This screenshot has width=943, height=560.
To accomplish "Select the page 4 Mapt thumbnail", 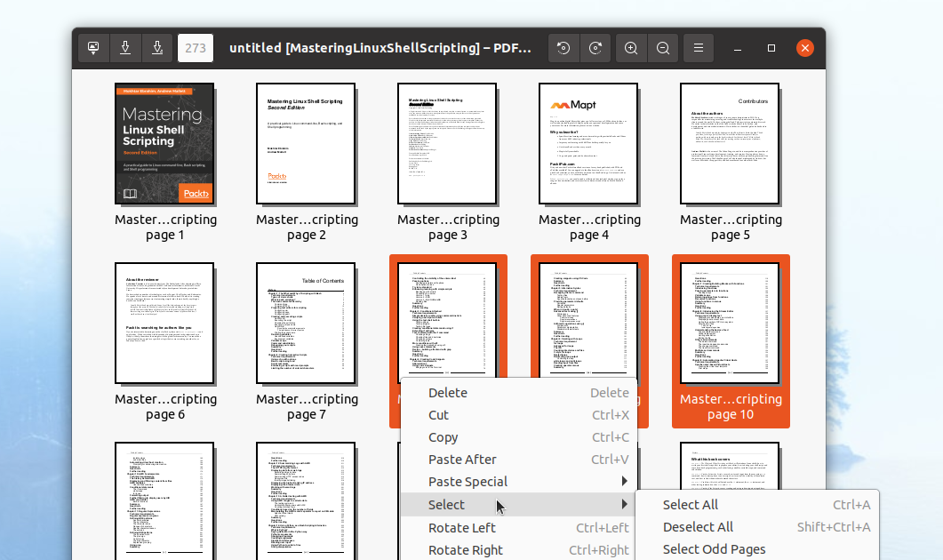I will pos(588,144).
